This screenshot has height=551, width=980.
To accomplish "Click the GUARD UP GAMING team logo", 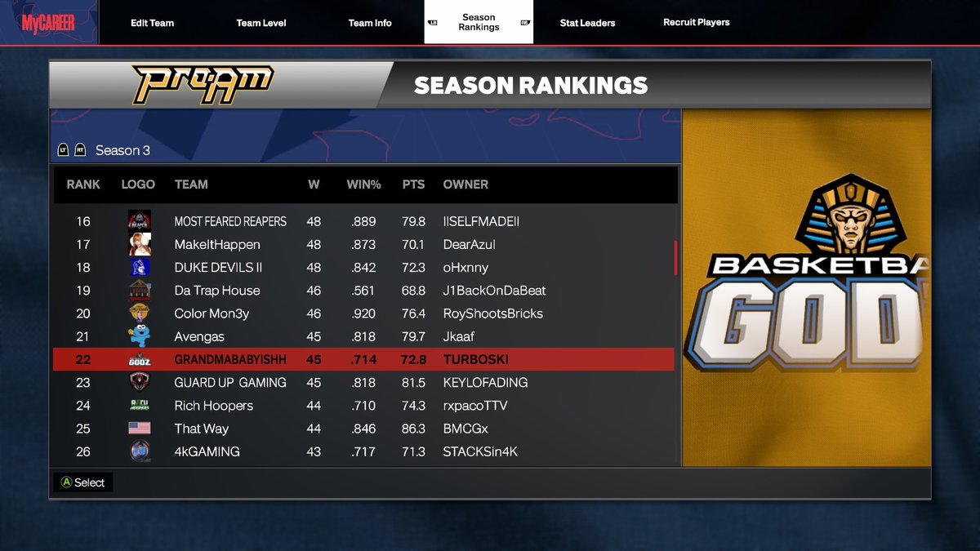I will [139, 382].
